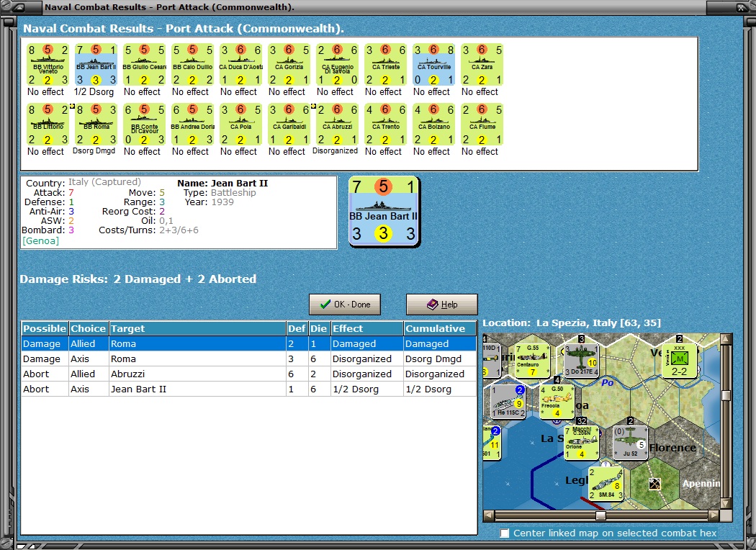Sort by the Possible column header
Image resolution: width=756 pixels, height=550 pixels.
click(45, 328)
